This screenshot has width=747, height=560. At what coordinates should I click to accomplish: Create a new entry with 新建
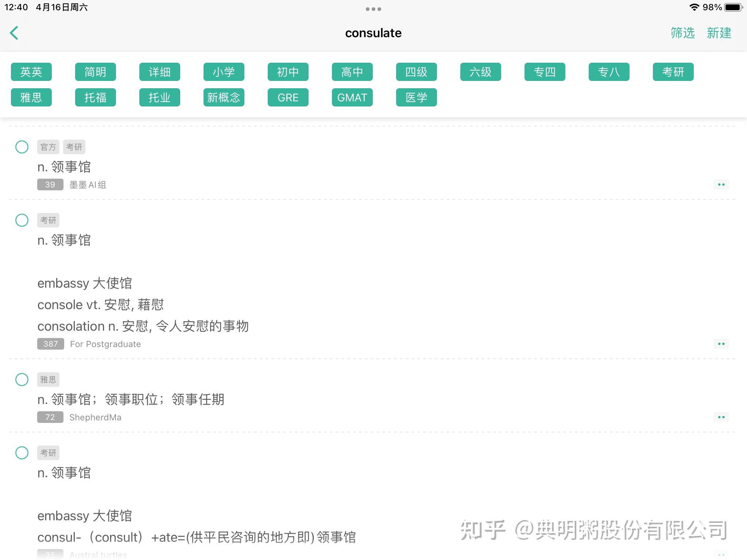[719, 33]
